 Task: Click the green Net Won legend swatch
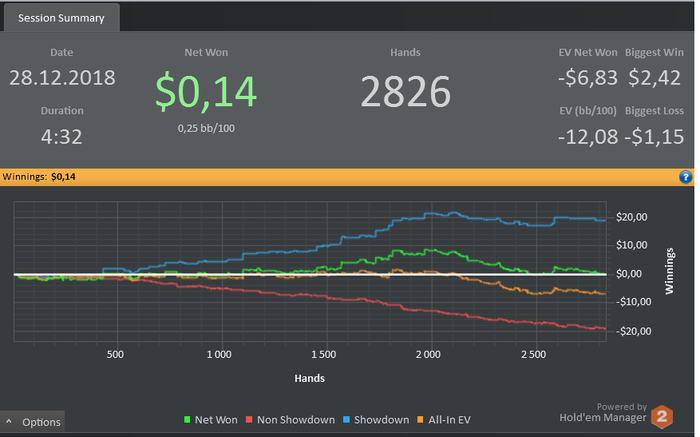[187, 420]
